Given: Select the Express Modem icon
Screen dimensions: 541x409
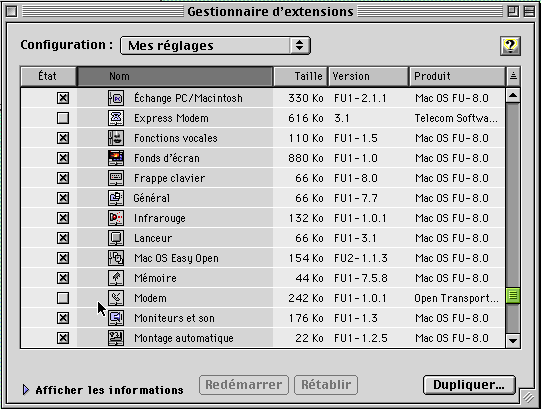Looking at the screenshot, I should (116, 118).
